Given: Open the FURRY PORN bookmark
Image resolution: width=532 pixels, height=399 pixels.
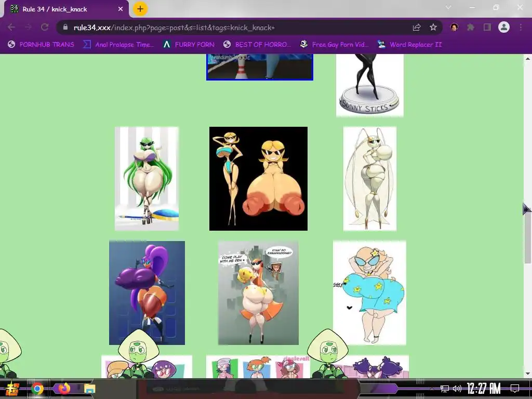Looking at the screenshot, I should tap(189, 45).
